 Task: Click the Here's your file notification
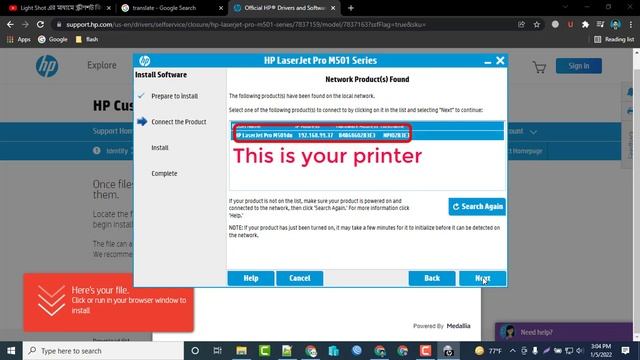click(109, 302)
